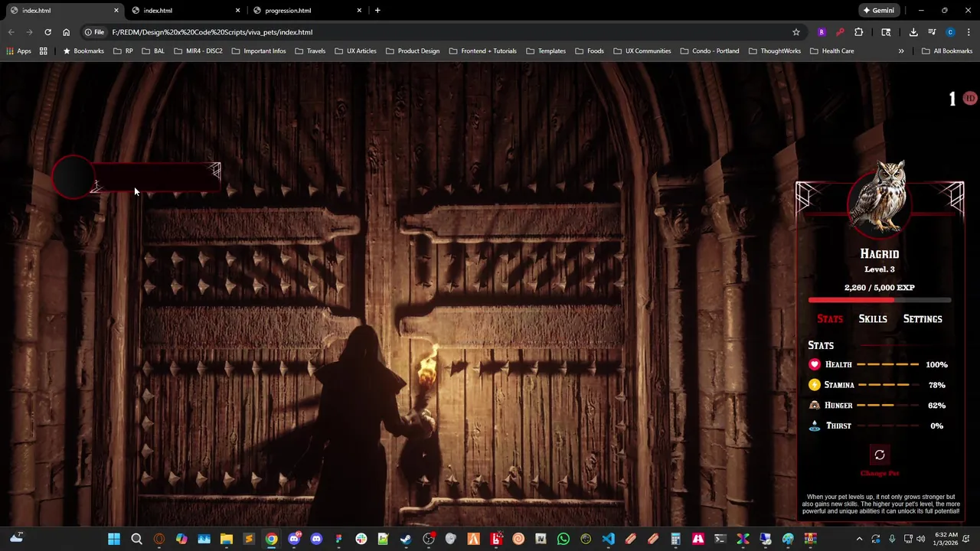The width and height of the screenshot is (980, 551).
Task: Bookmark this page with the star icon
Action: (796, 32)
